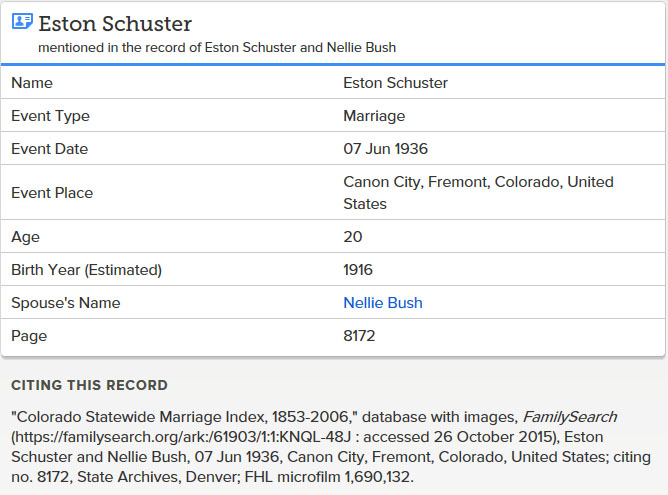Image resolution: width=668 pixels, height=495 pixels.
Task: Click the Age value 20
Action: 352,237
